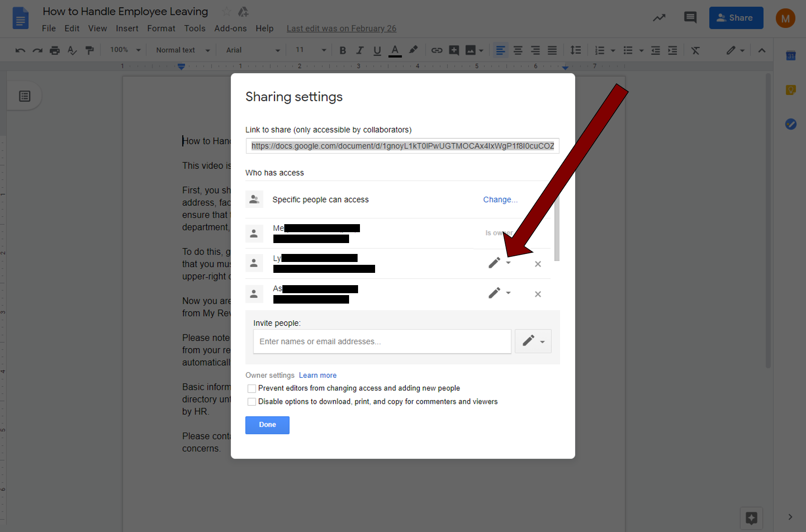Remove the third collaborator with X
This screenshot has width=806, height=532.
tap(538, 294)
